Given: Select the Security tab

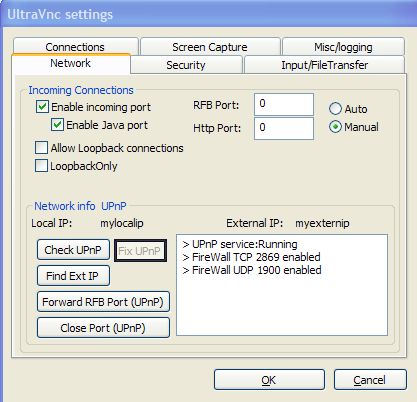Looking at the screenshot, I should [186, 65].
